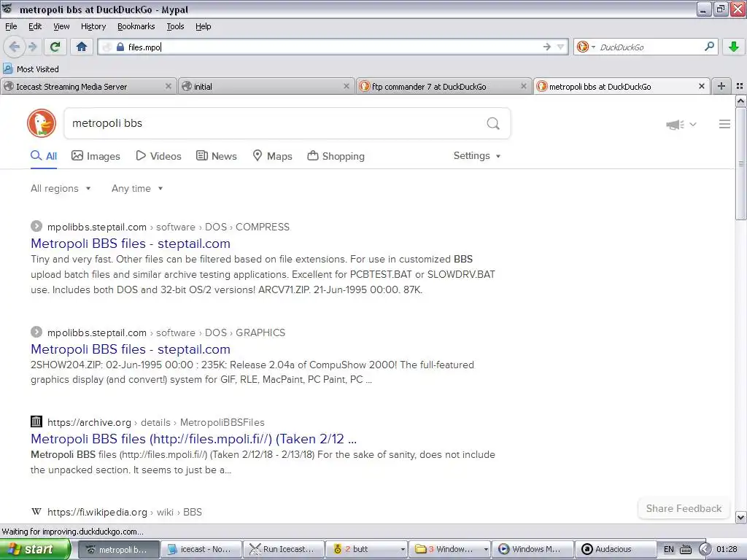
Task: Click the Wikipedia W favicon
Action: click(36, 511)
